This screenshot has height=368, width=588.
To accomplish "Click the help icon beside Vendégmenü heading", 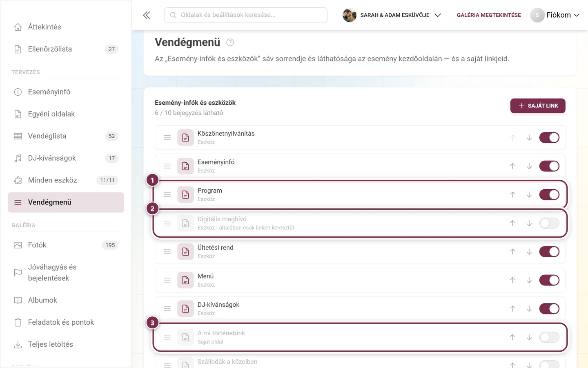I will point(230,42).
